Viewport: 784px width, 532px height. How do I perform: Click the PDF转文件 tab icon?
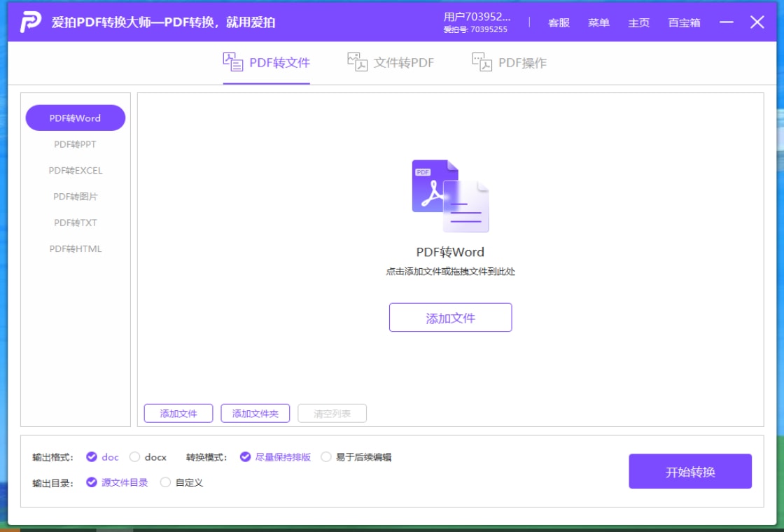pyautogui.click(x=232, y=62)
